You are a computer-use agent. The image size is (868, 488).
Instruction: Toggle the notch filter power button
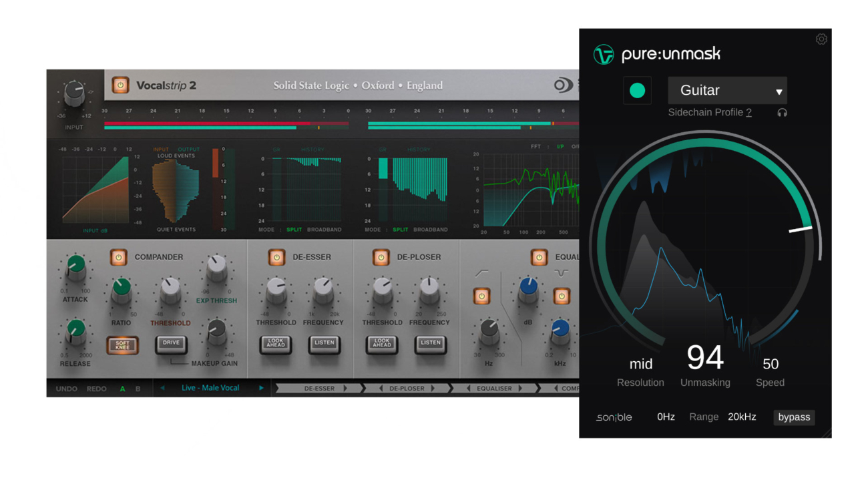562,296
